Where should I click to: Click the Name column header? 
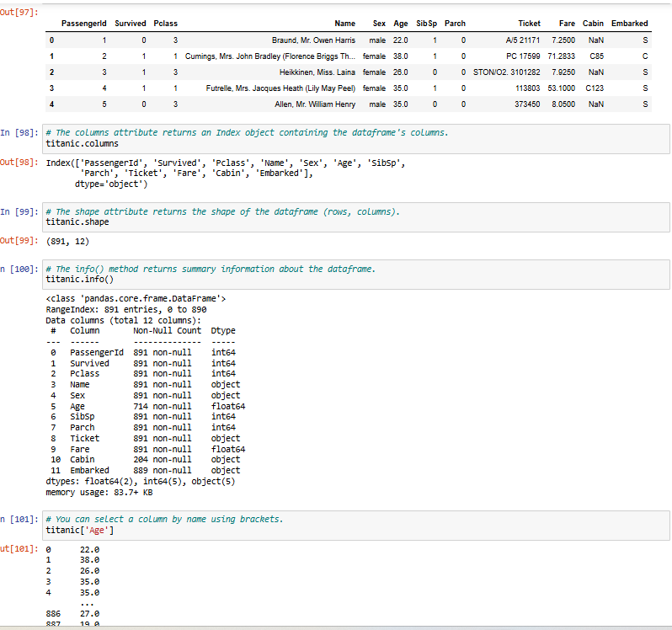(344, 24)
